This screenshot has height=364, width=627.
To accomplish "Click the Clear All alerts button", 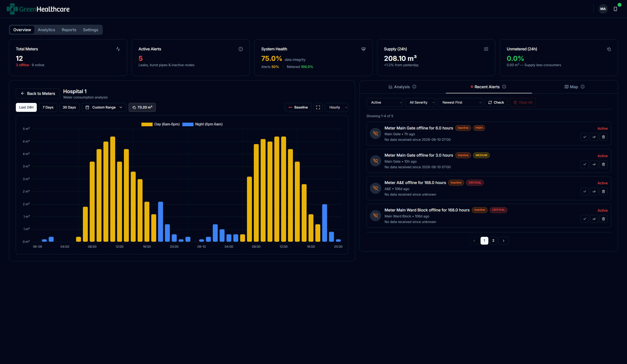I will click(x=523, y=102).
